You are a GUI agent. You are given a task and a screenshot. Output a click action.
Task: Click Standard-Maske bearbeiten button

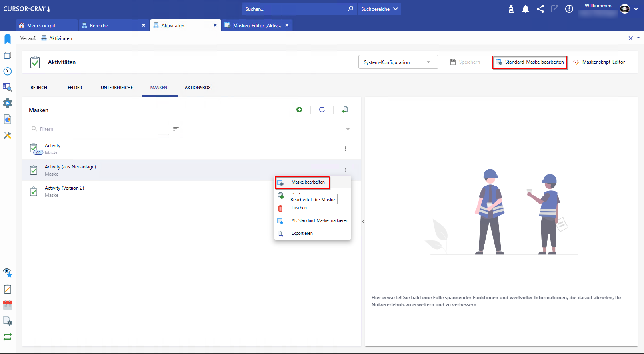(530, 62)
